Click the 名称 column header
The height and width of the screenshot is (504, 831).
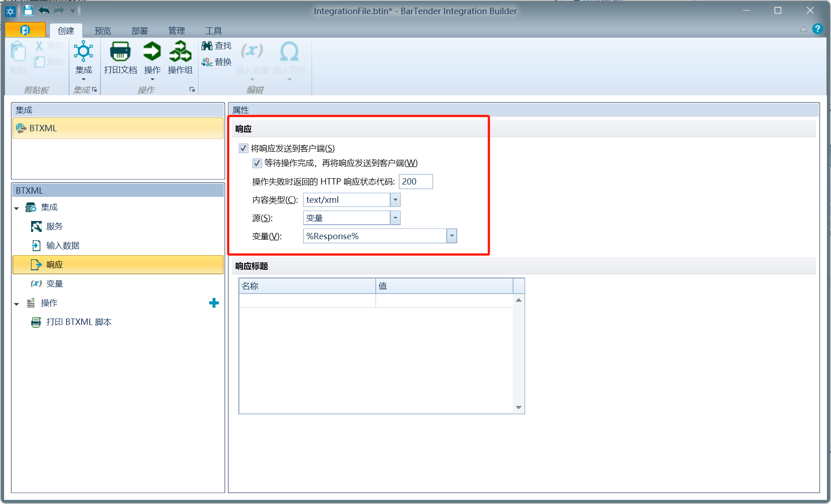coord(307,286)
